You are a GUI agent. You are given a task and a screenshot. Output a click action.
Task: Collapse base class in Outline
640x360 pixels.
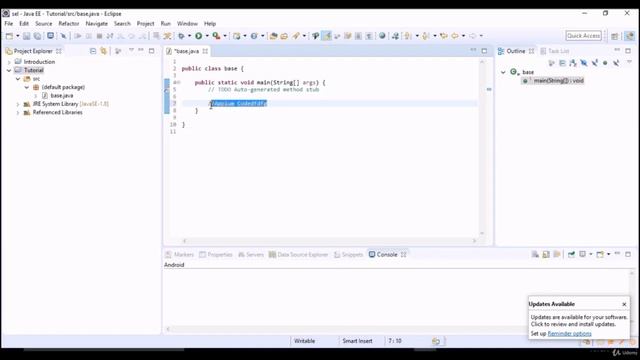tap(503, 72)
